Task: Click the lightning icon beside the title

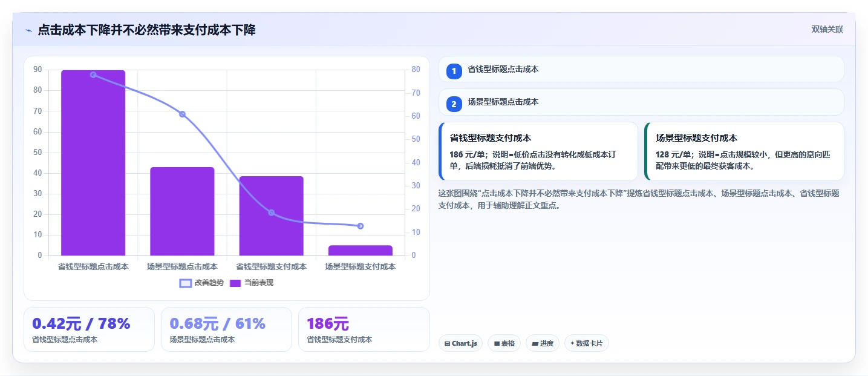Action: coord(28,30)
